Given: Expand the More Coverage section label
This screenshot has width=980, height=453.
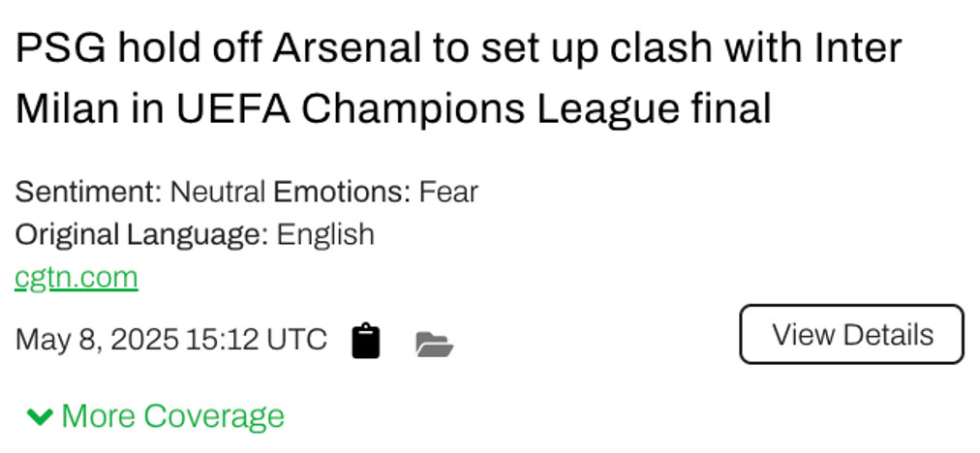Looking at the screenshot, I should point(172,416).
